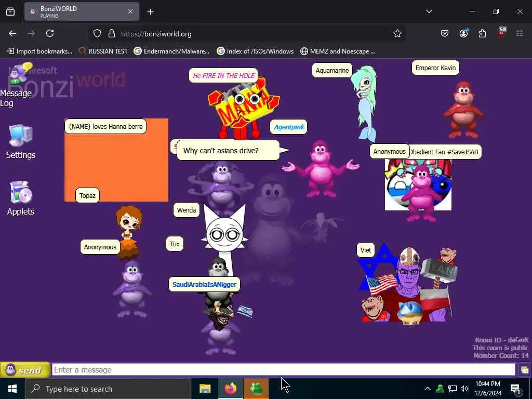Click the Tux name tag

pos(175,244)
